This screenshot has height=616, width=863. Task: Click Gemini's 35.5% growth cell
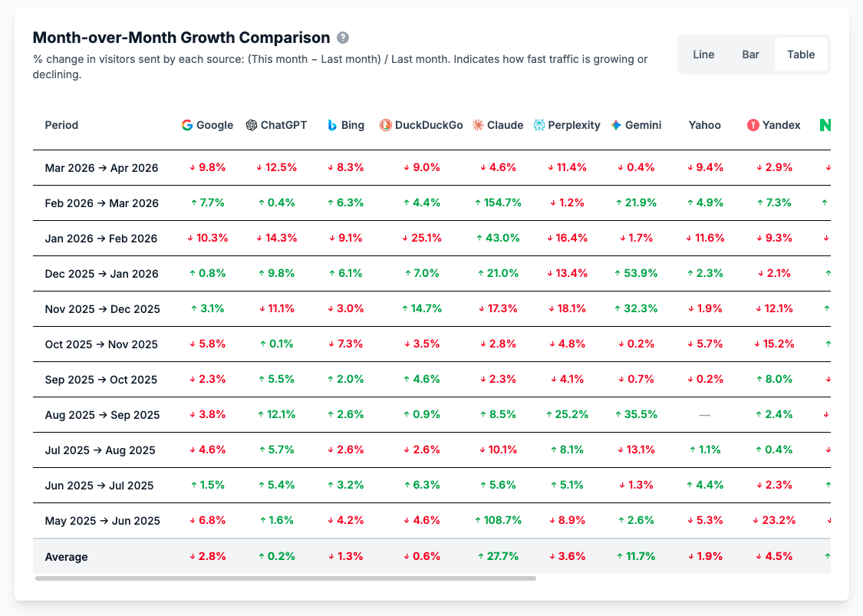point(636,414)
